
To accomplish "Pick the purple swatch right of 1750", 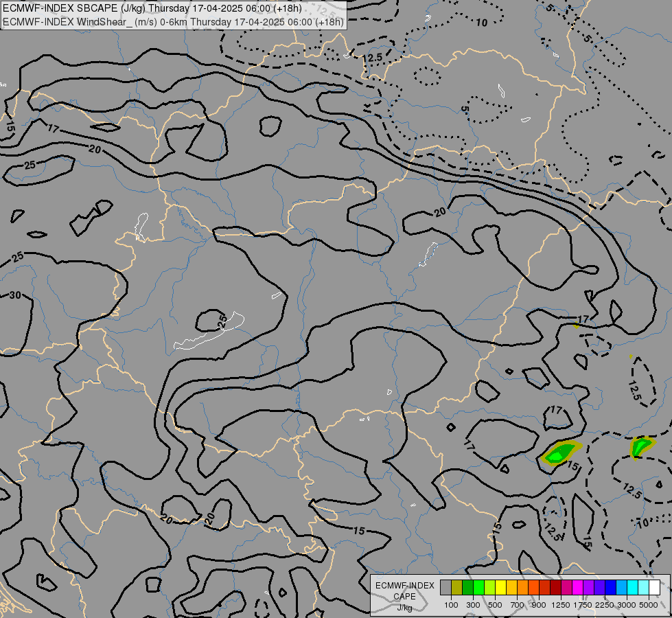I will (588, 587).
